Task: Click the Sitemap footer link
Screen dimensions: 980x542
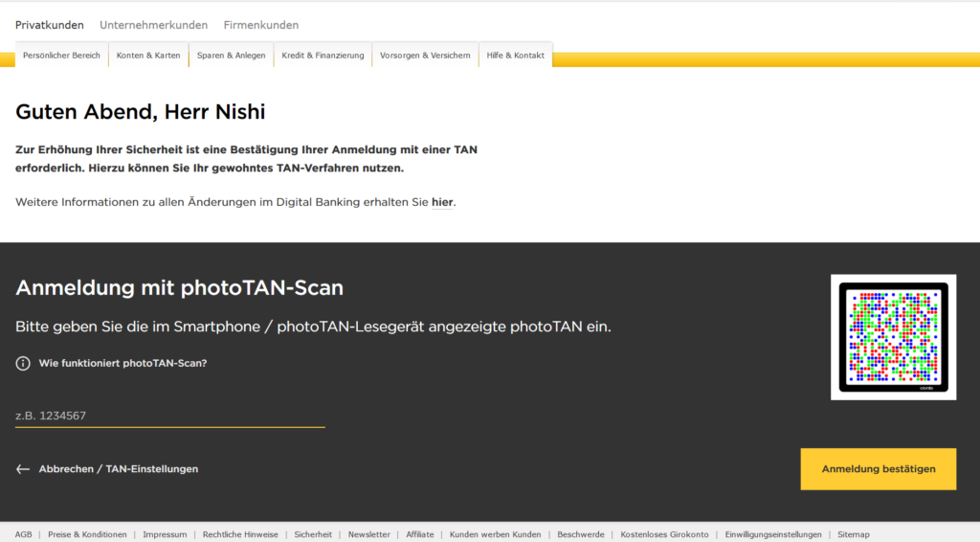Action: 854,534
